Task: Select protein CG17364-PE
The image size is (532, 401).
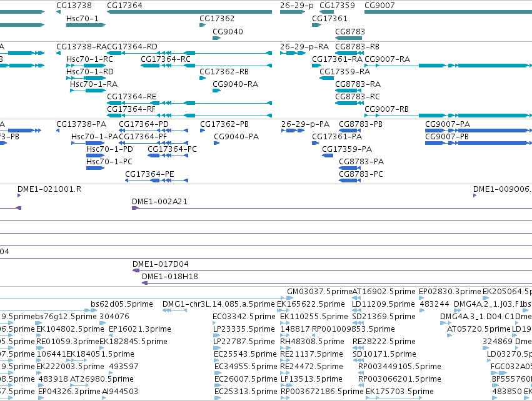Action: pyautogui.click(x=157, y=181)
